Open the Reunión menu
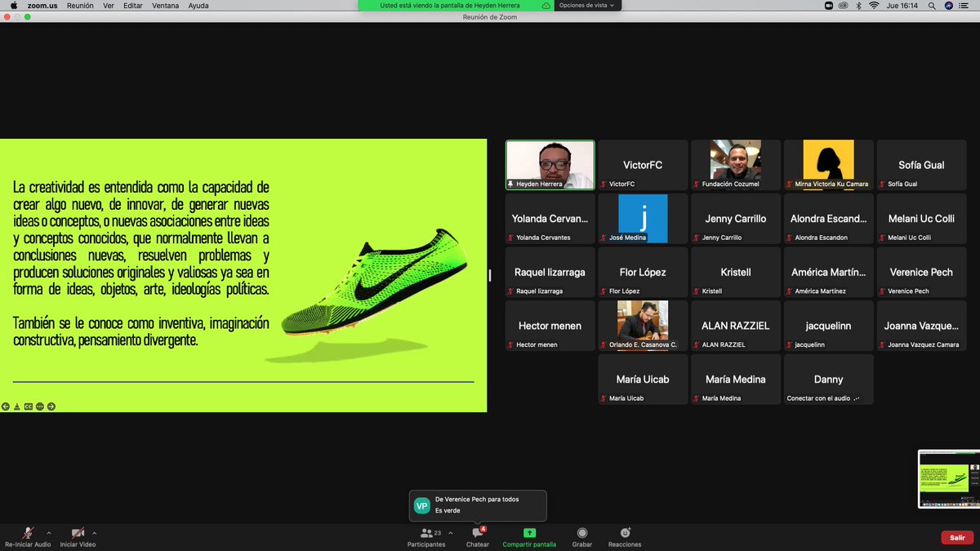 point(80,6)
